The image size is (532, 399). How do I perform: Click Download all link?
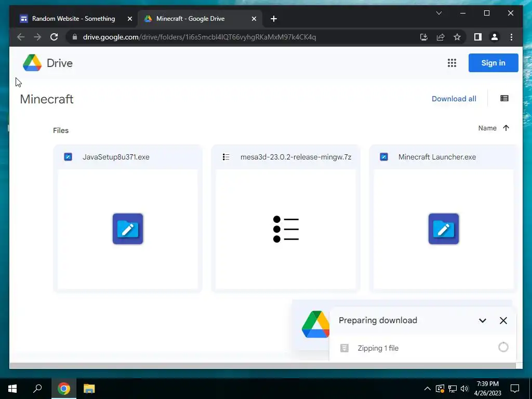454,99
